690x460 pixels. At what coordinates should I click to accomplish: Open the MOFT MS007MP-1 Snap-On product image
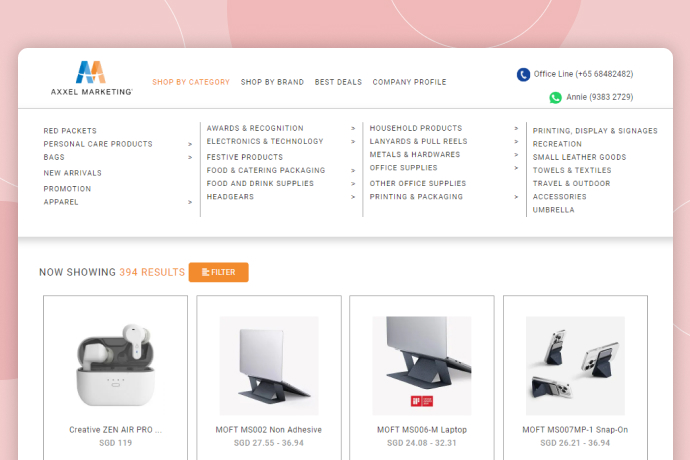tap(575, 366)
